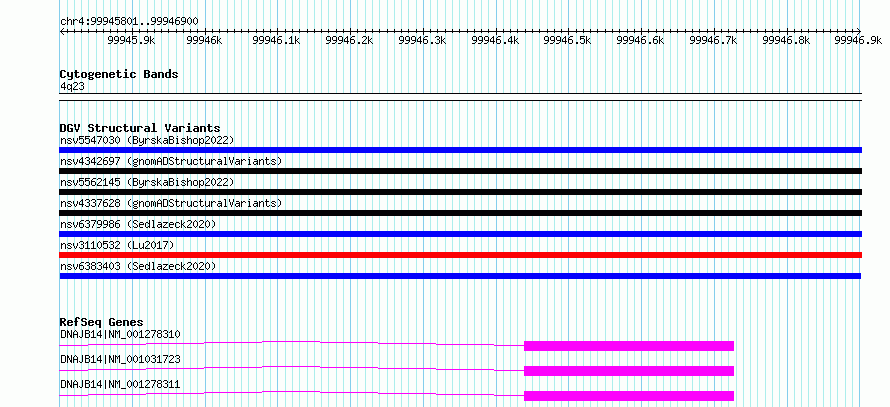Select the DGV Structural Variants track title

pyautogui.click(x=140, y=128)
